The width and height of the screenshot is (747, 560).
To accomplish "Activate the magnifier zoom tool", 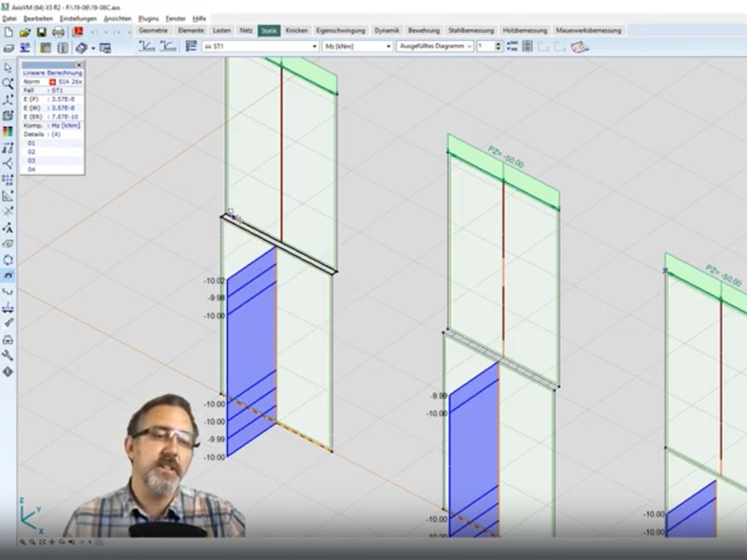I will [x=8, y=83].
